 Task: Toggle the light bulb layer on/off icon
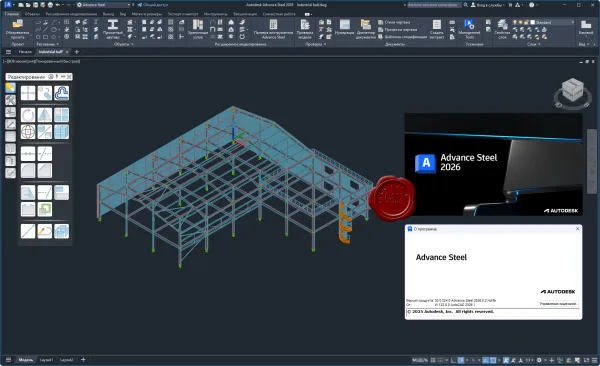point(515,22)
